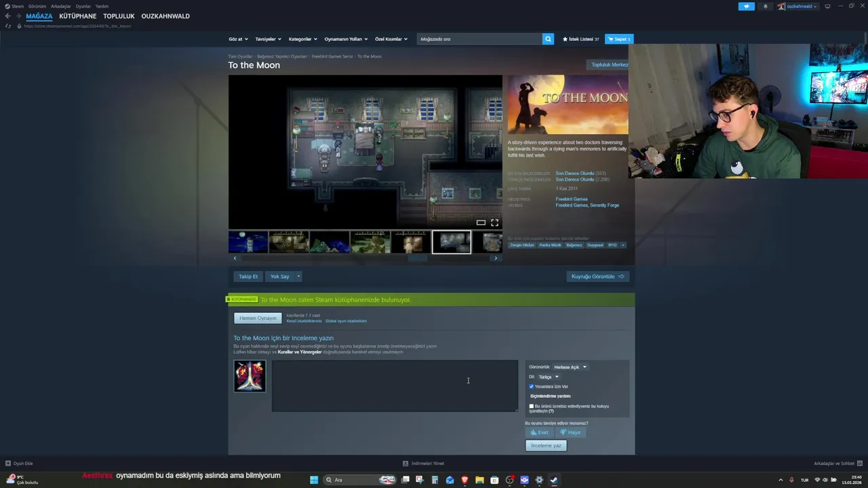Open the Görünürlük Herkese Açık dropdown
868x488 pixels.
pos(570,367)
